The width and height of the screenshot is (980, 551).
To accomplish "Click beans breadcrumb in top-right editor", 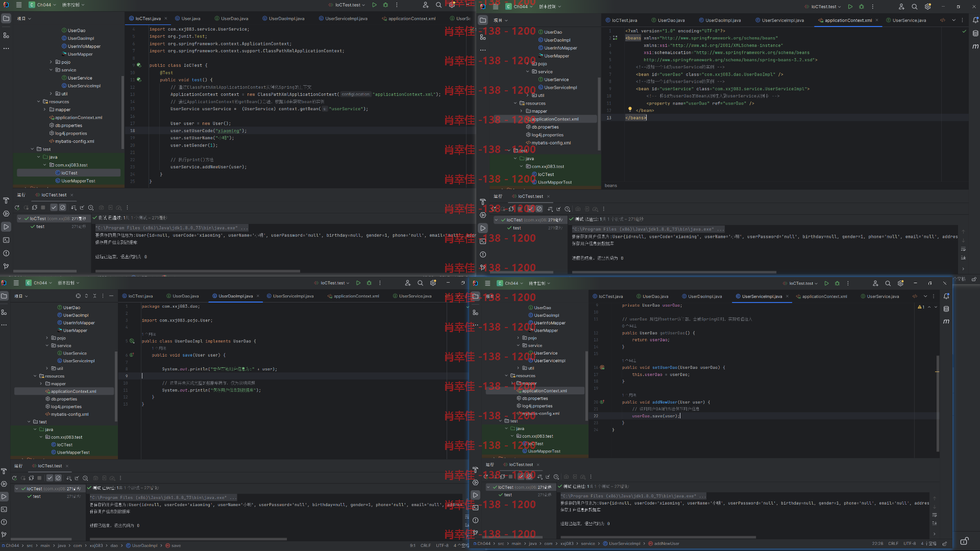I will [x=611, y=186].
